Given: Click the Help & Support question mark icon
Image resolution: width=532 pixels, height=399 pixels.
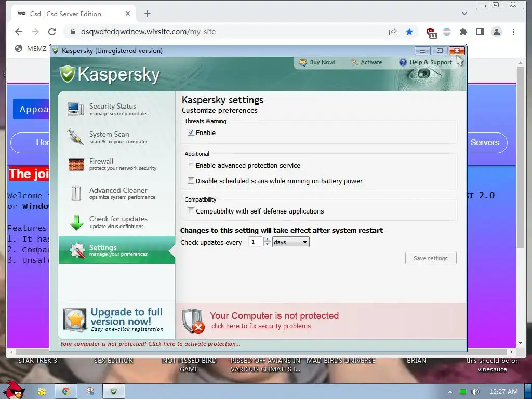Looking at the screenshot, I should [403, 62].
